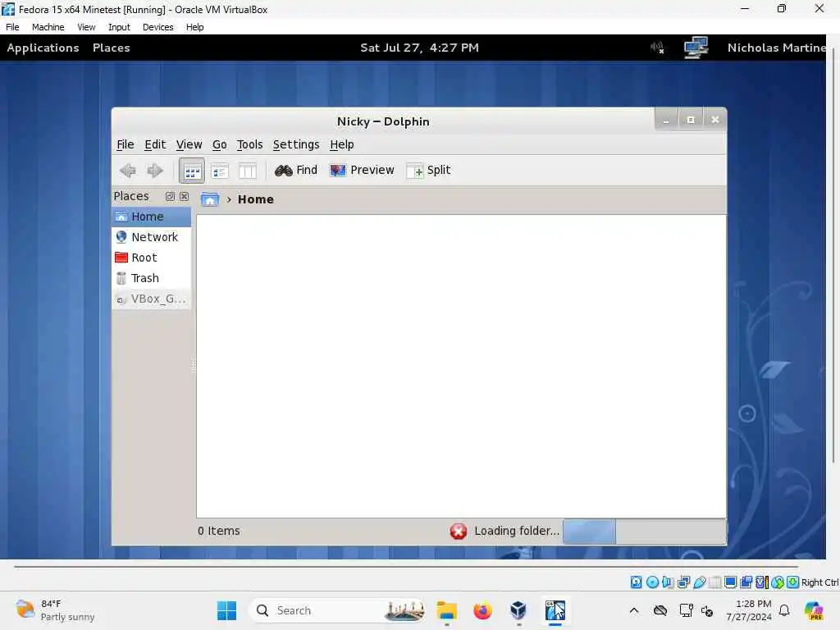The width and height of the screenshot is (840, 630).
Task: Open Trash in Places sidebar
Action: pyautogui.click(x=152, y=278)
